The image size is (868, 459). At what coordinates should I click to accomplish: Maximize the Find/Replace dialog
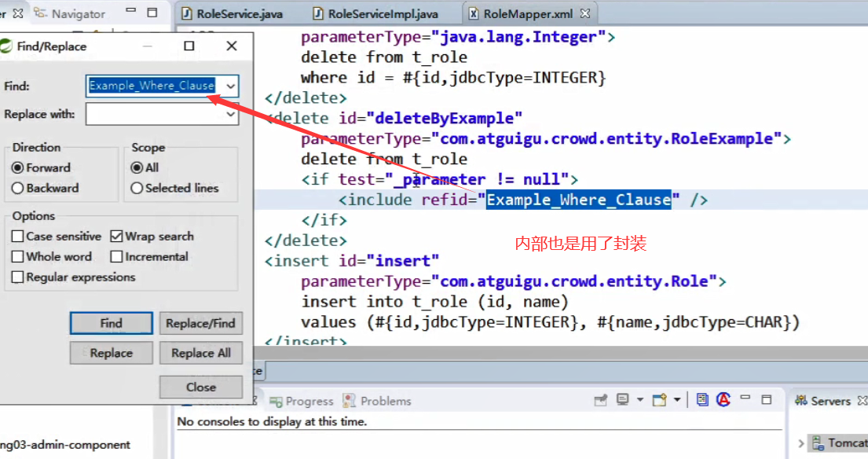point(189,46)
